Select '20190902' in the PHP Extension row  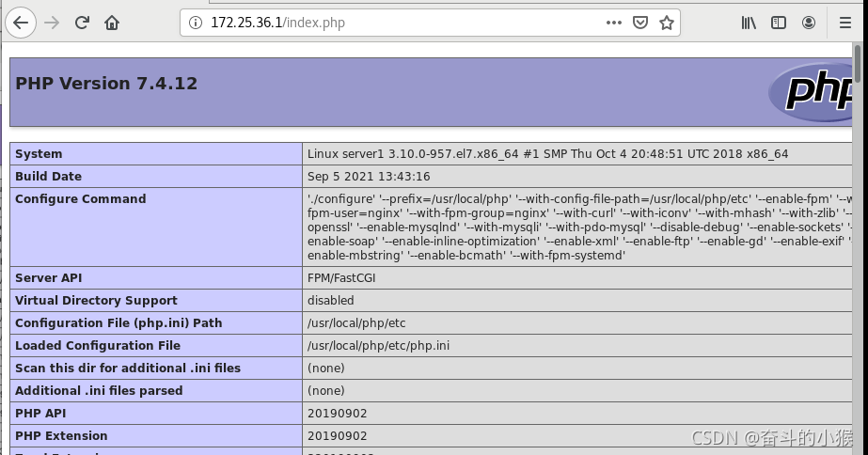(x=337, y=436)
